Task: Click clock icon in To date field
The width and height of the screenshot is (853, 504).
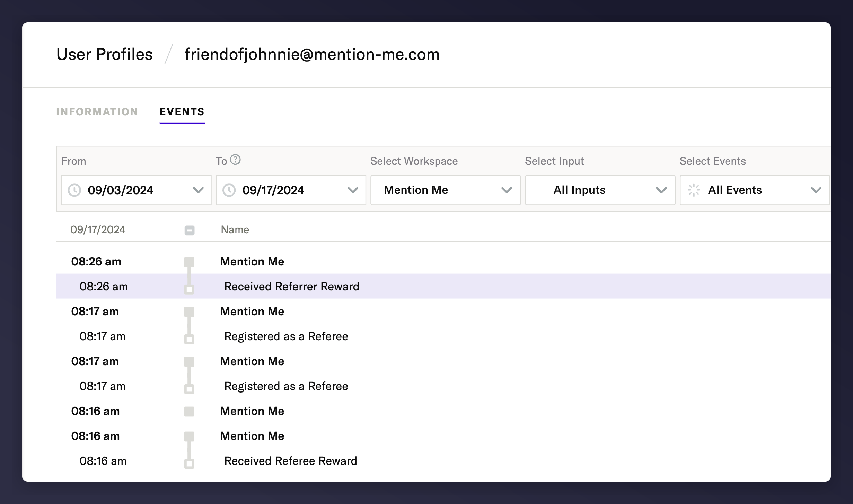Action: (x=229, y=190)
